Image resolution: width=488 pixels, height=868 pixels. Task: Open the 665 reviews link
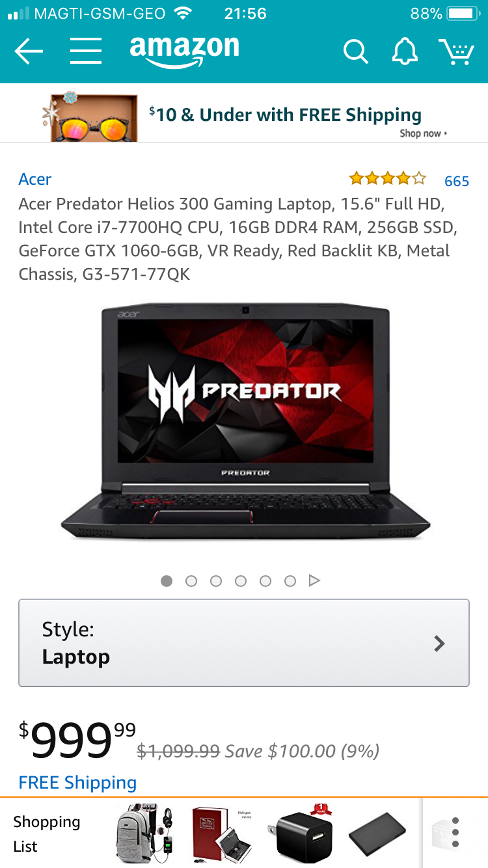pos(457,181)
